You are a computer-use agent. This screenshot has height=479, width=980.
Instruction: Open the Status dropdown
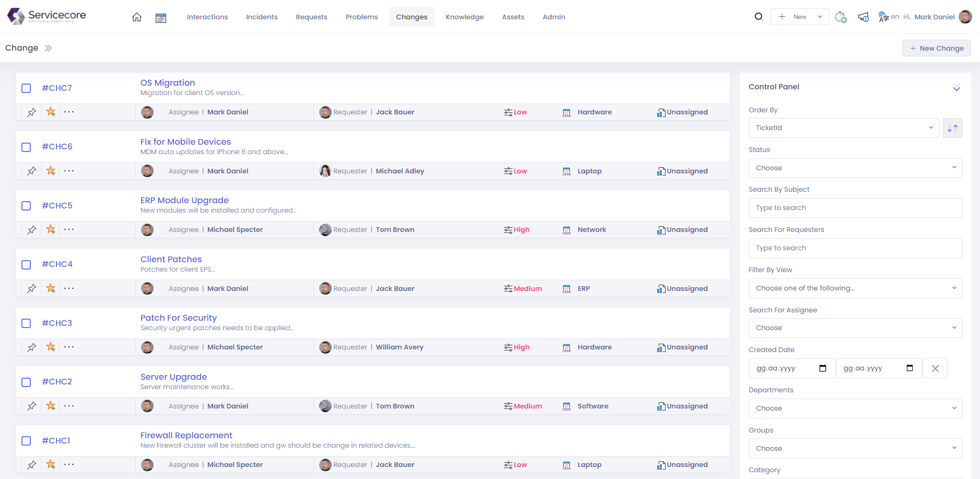[855, 168]
